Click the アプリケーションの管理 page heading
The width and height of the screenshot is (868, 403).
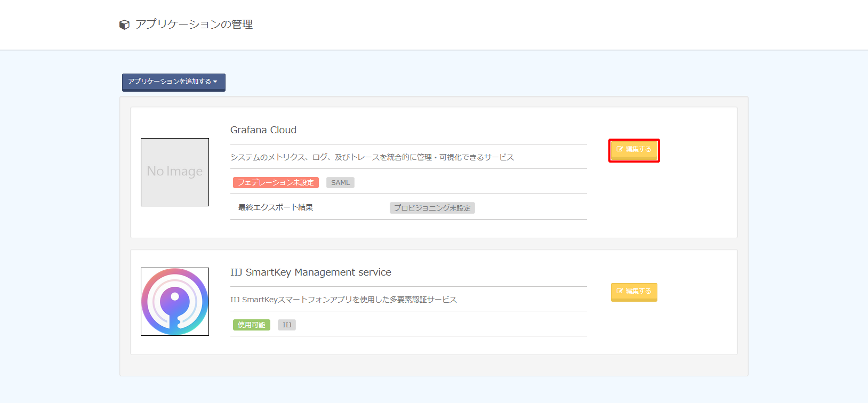(194, 25)
